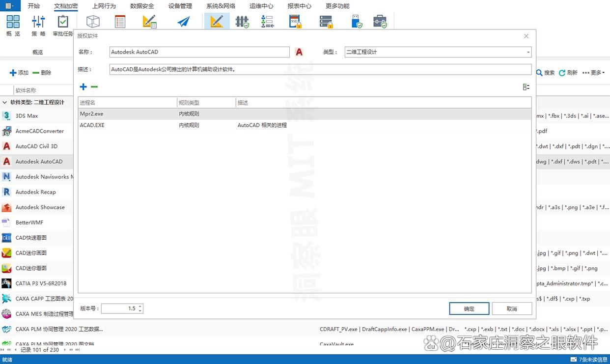This screenshot has width=610, height=364.
Task: Click 删除 in the main window
Action: tap(42, 73)
